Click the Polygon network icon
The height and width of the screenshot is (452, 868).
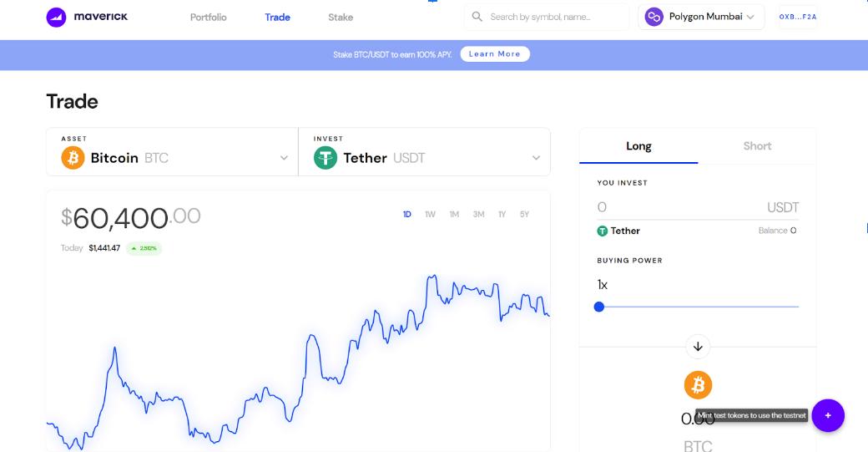[x=654, y=17]
